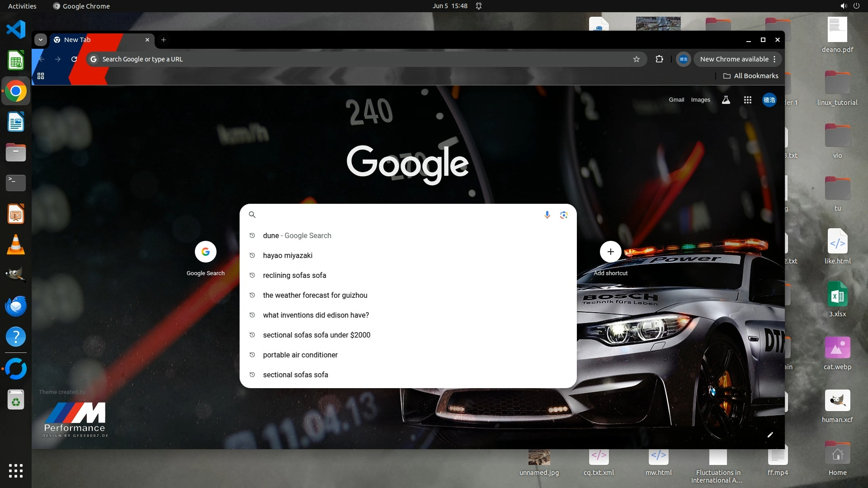Open the Gmail link
This screenshot has width=868, height=488.
(x=676, y=100)
